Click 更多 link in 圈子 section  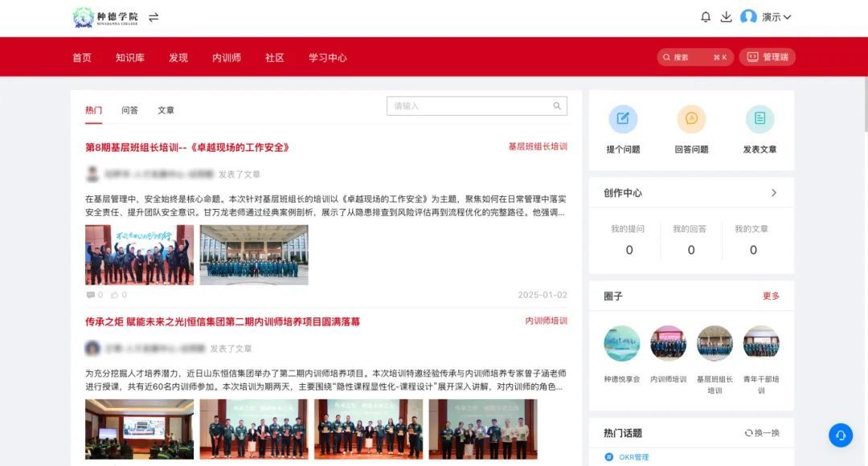[771, 296]
